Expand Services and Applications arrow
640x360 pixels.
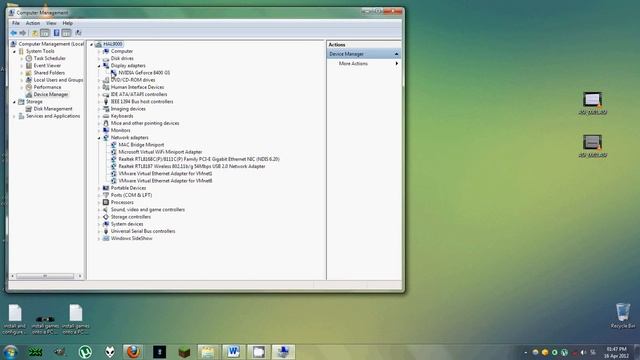[x=15, y=116]
